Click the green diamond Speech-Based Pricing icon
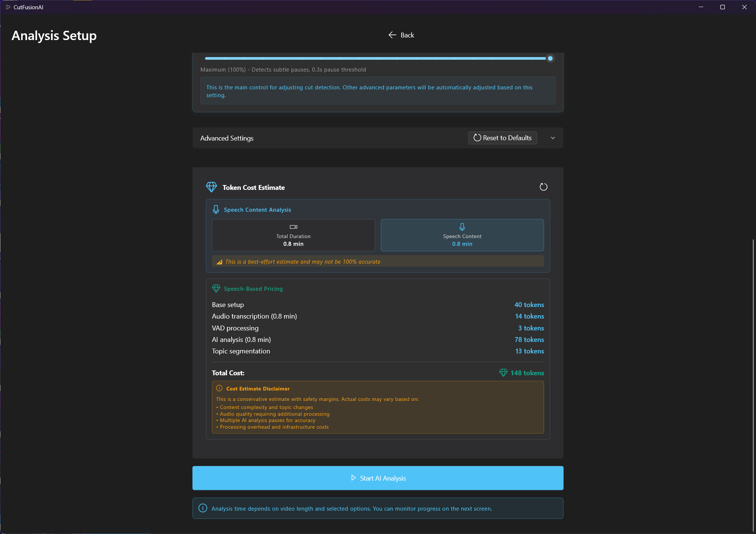Viewport: 756px width, 534px height. pos(216,288)
